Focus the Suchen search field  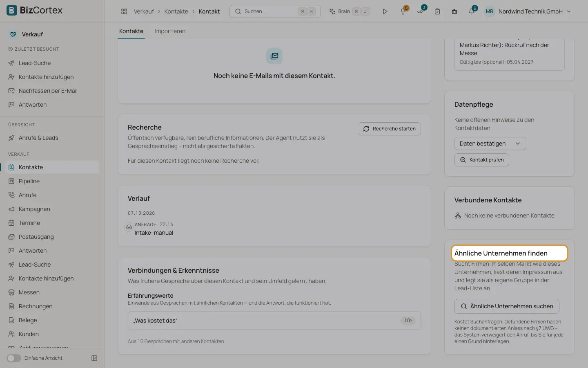click(275, 11)
